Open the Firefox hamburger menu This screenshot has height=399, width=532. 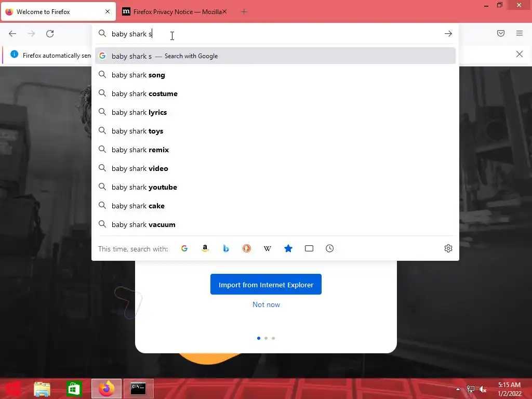[x=520, y=33]
